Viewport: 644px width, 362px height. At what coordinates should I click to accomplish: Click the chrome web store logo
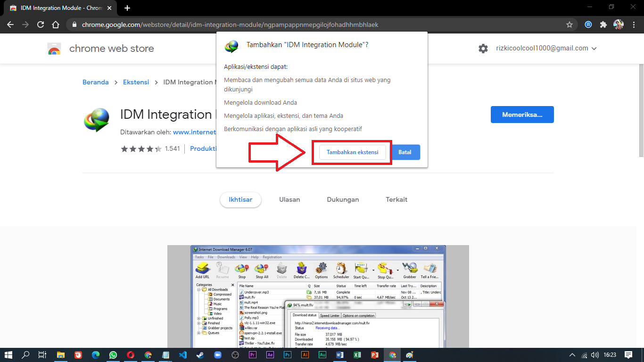coord(54,49)
